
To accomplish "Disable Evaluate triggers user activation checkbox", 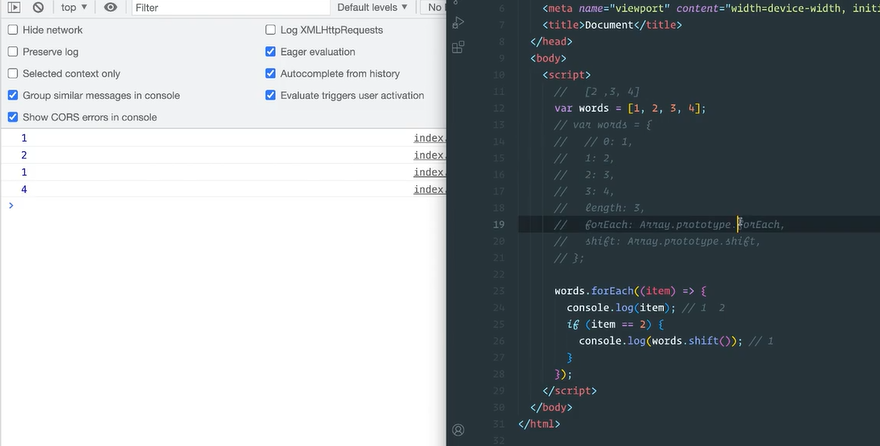I will click(x=271, y=95).
